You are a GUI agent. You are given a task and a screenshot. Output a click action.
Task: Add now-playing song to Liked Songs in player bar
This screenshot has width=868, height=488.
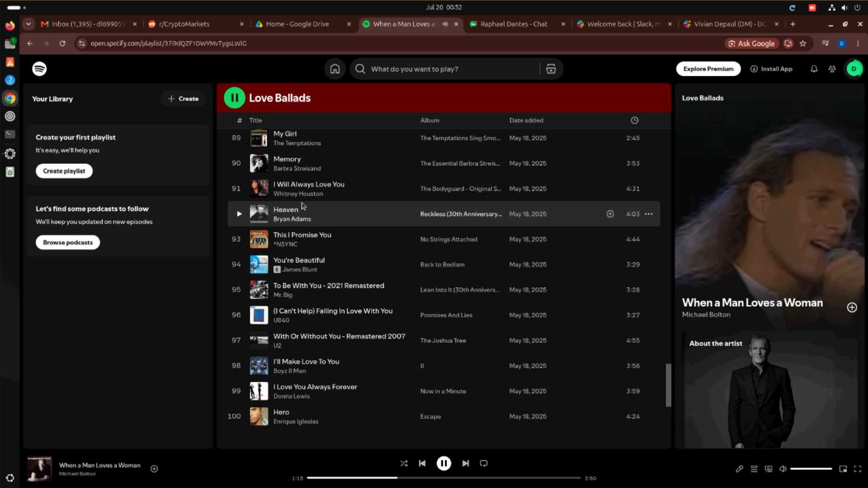point(154,469)
